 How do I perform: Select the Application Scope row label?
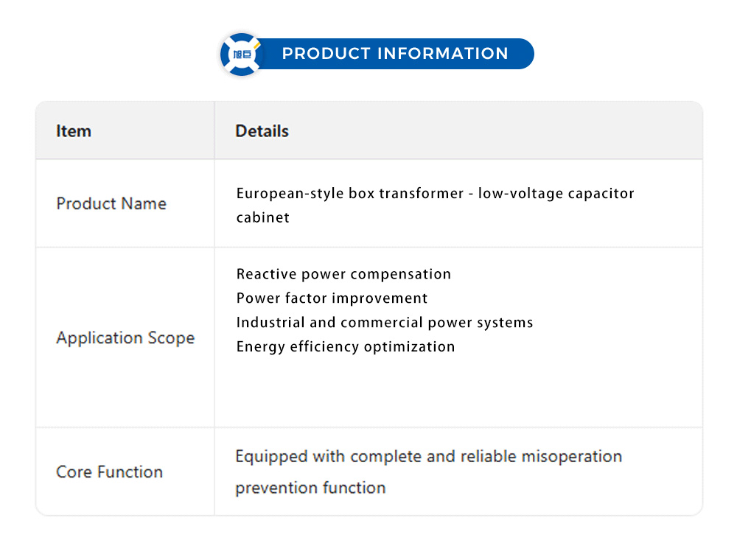(x=125, y=337)
